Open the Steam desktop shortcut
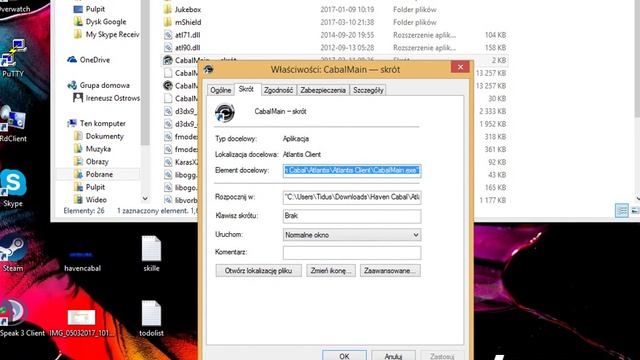This screenshot has width=640, height=360. tap(12, 254)
